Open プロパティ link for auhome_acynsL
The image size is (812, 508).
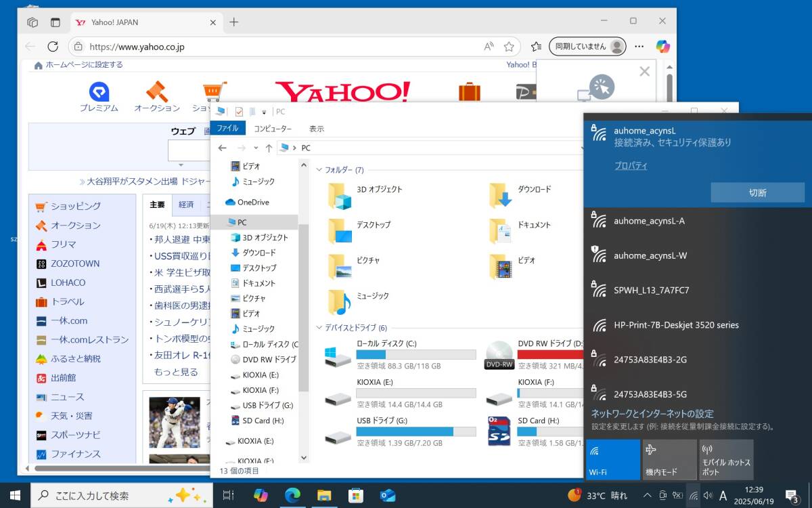[x=631, y=165]
